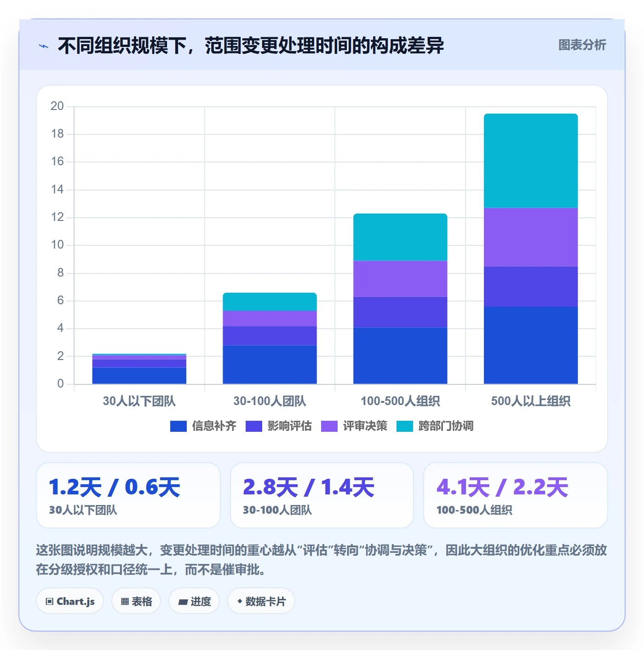The image size is (644, 650).
Task: Click the 4.1天 / 2.2天 stat value
Action: pos(502,487)
